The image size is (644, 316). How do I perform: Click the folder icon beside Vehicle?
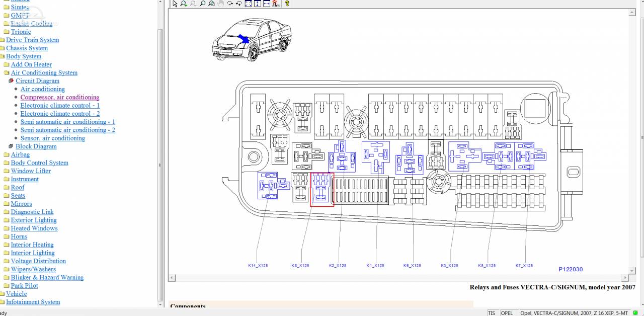click(2, 294)
